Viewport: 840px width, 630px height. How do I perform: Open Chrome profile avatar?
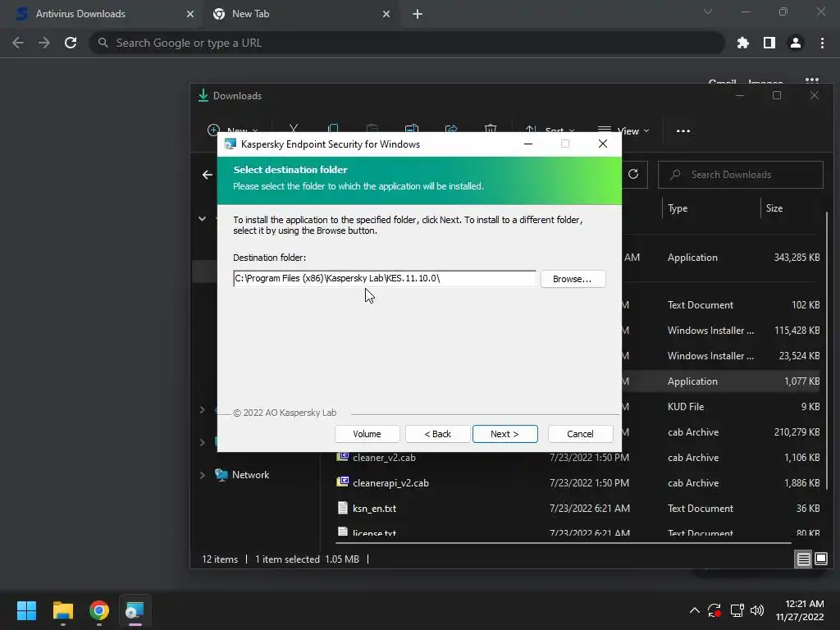point(796,43)
